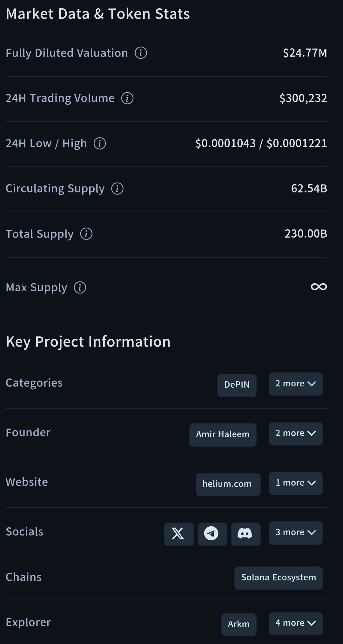Select the DePIN category tag
343x644 pixels.
pyautogui.click(x=237, y=385)
